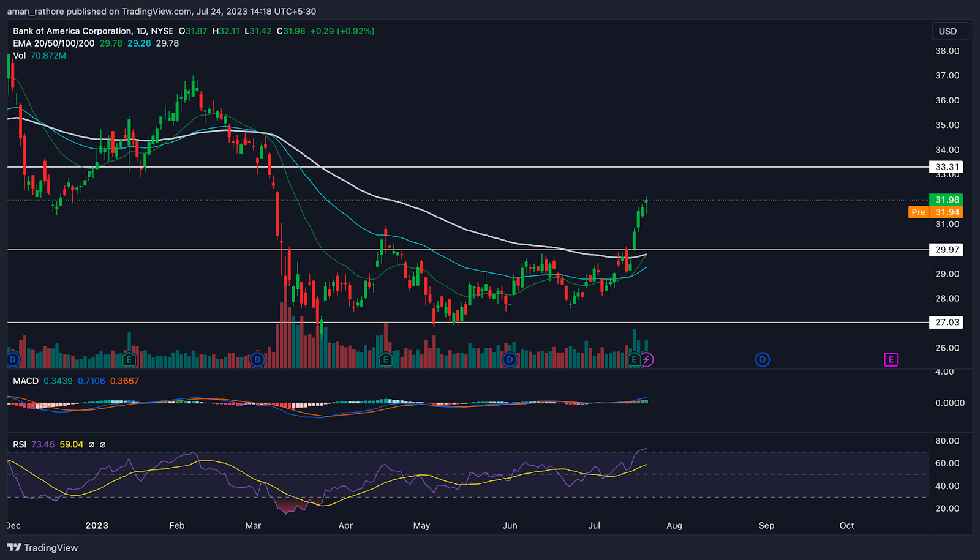The height and width of the screenshot is (560, 980).
Task: Click the 80.00 RSI axis label
Action: point(947,441)
